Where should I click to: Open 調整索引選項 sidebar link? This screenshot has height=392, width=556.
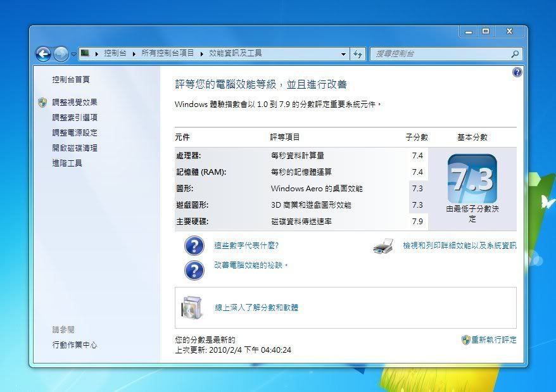coord(75,117)
